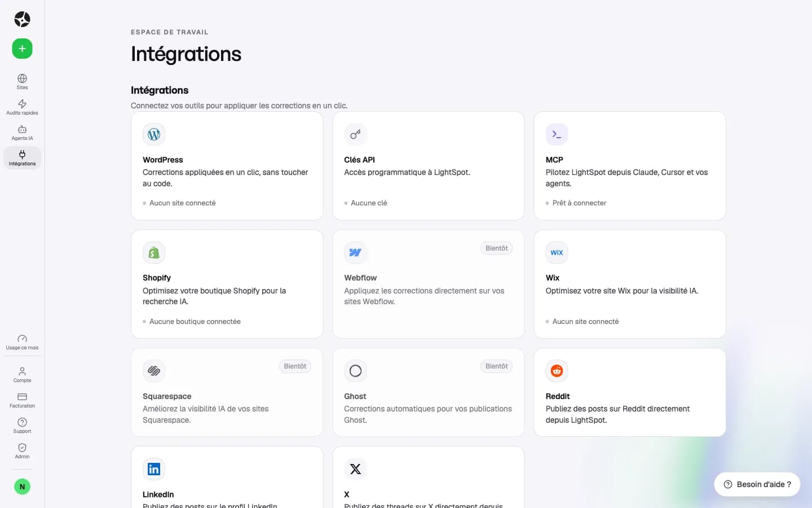Click the MCP terminal icon
This screenshot has width=812, height=508.
click(557, 134)
